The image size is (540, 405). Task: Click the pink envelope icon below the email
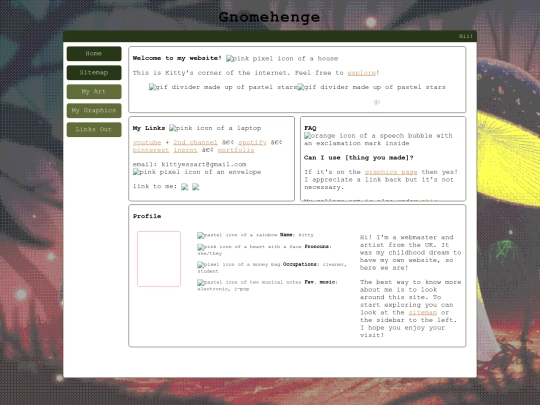(197, 172)
